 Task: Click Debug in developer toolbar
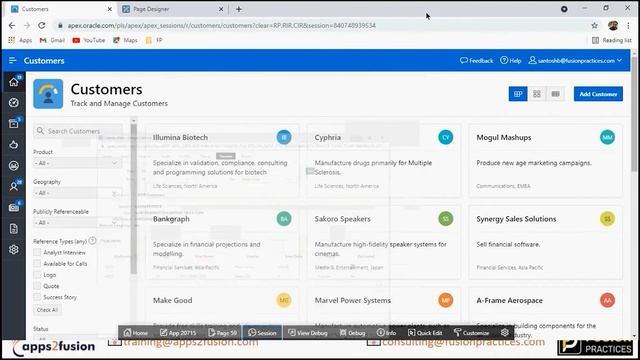point(353,333)
